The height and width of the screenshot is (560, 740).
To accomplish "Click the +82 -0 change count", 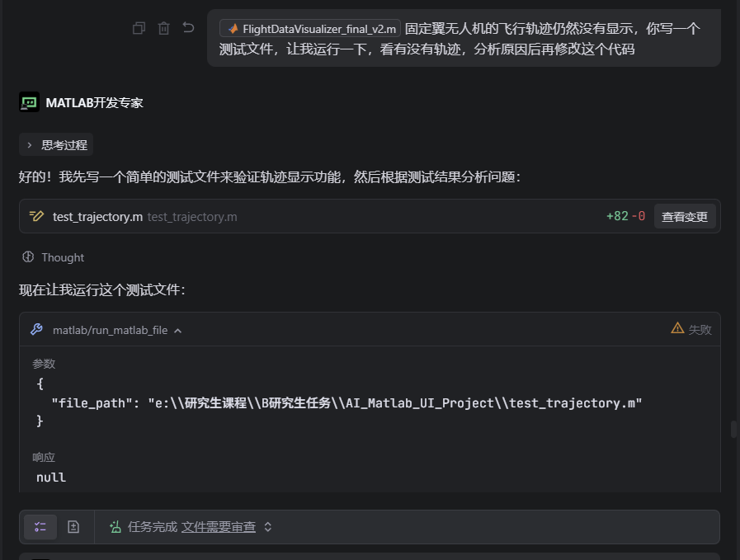I will (626, 217).
